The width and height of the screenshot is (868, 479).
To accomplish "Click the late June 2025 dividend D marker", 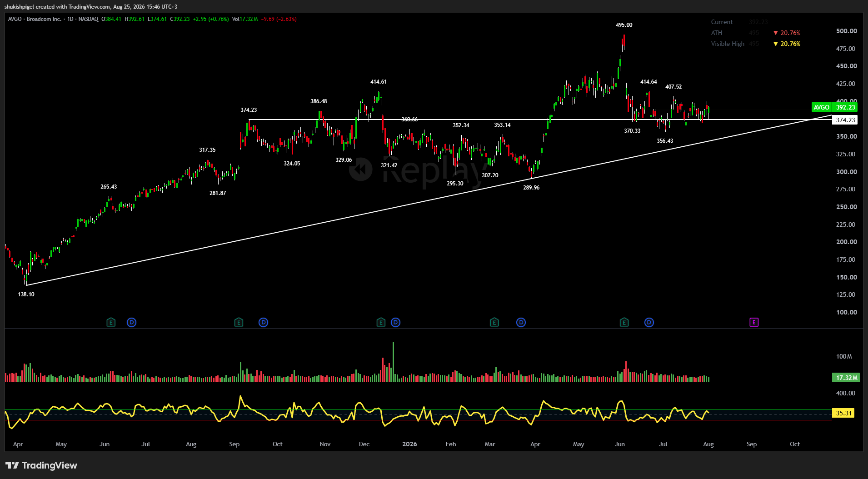I will pos(131,322).
